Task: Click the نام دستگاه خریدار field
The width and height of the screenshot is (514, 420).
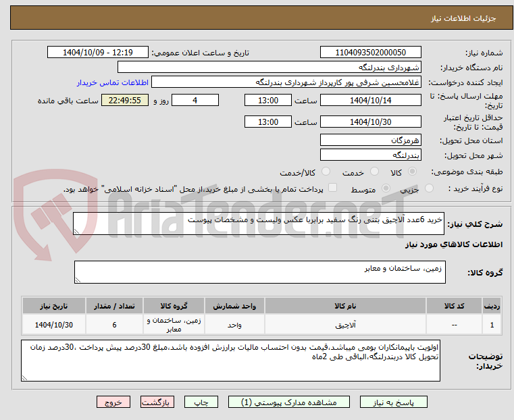Action: point(269,67)
